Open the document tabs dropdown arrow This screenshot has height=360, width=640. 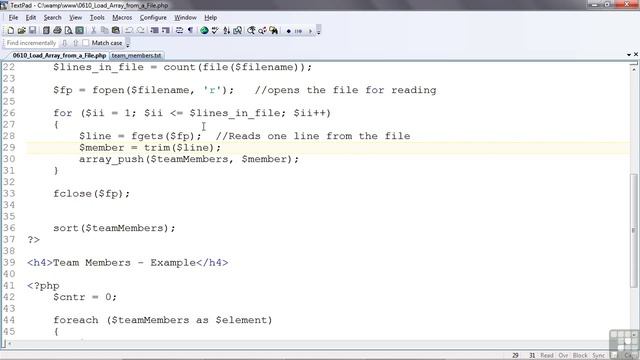[x=629, y=55]
